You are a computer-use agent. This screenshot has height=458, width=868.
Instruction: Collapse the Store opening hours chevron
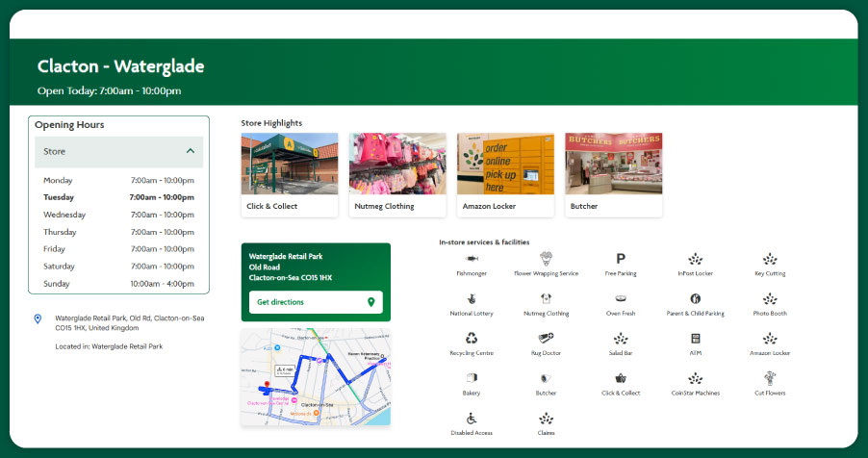191,151
